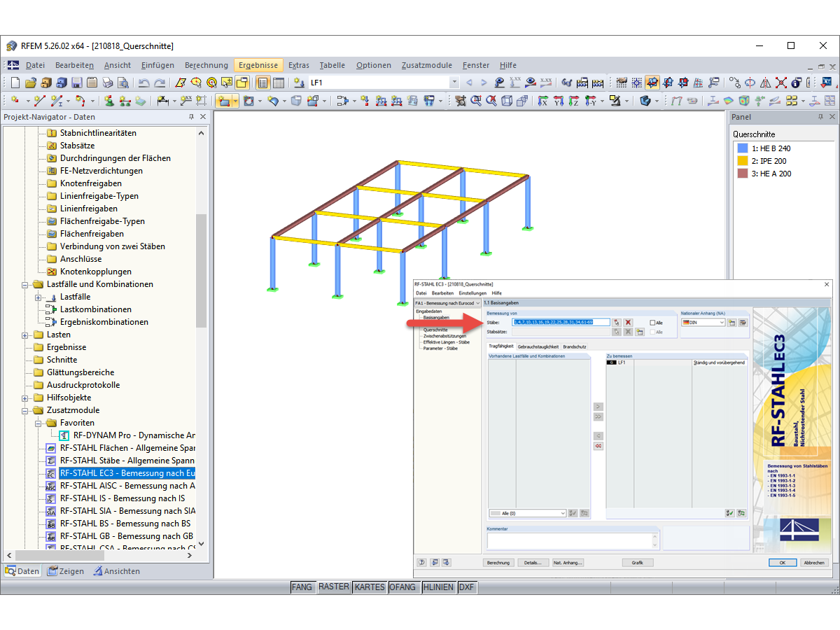
Task: Toggle OFANG mode in the status bar
Action: coord(404,587)
